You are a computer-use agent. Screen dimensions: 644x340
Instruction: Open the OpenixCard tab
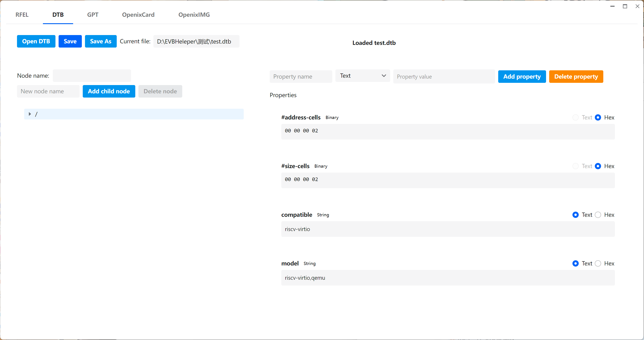click(138, 15)
